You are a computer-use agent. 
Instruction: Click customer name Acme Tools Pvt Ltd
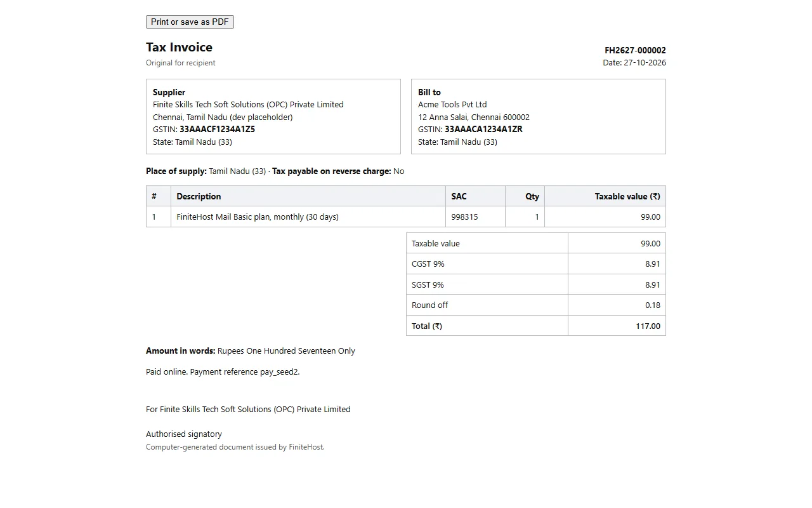(x=452, y=104)
